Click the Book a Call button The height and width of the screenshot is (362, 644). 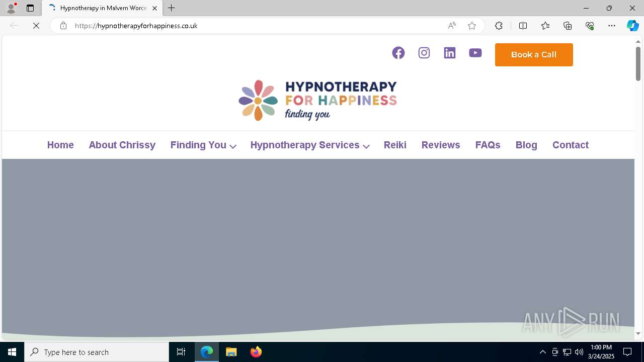point(534,55)
